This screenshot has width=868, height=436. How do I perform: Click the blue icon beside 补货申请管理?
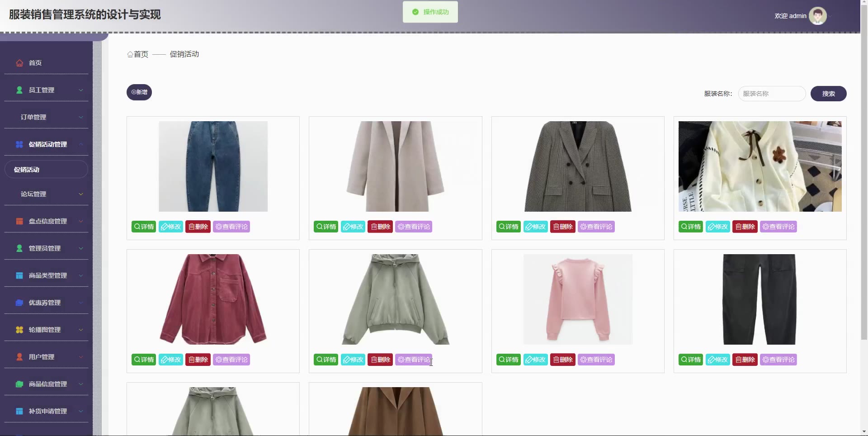19,411
